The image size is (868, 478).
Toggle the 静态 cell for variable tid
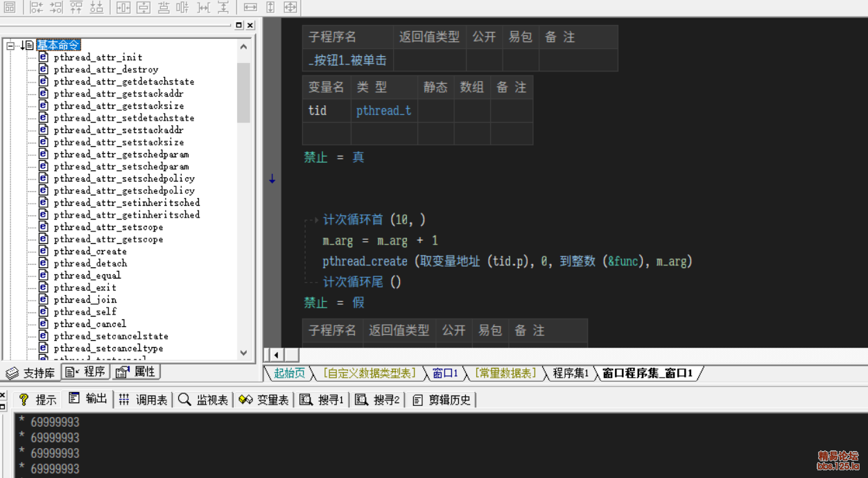435,111
